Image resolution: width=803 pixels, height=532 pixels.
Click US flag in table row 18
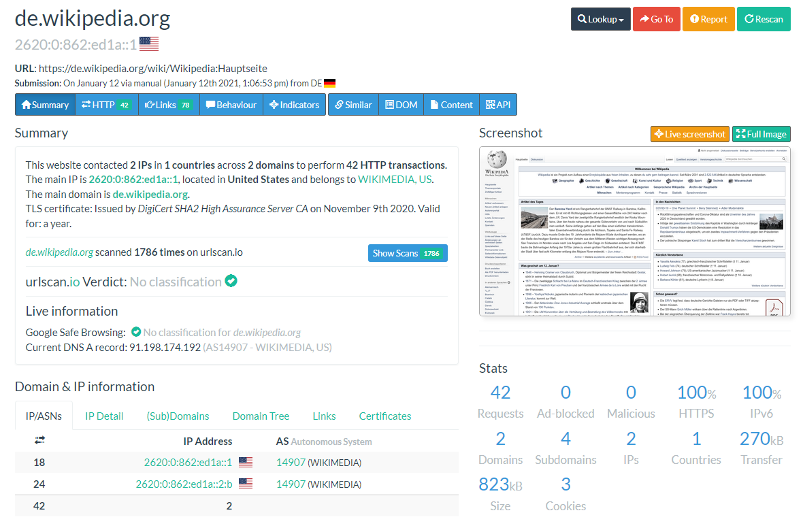click(246, 462)
